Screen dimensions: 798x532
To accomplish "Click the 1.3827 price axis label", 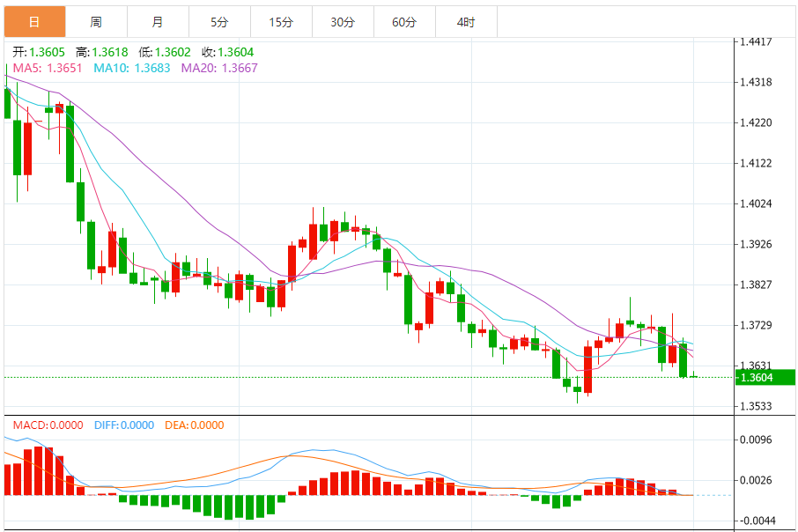I will pyautogui.click(x=756, y=284).
